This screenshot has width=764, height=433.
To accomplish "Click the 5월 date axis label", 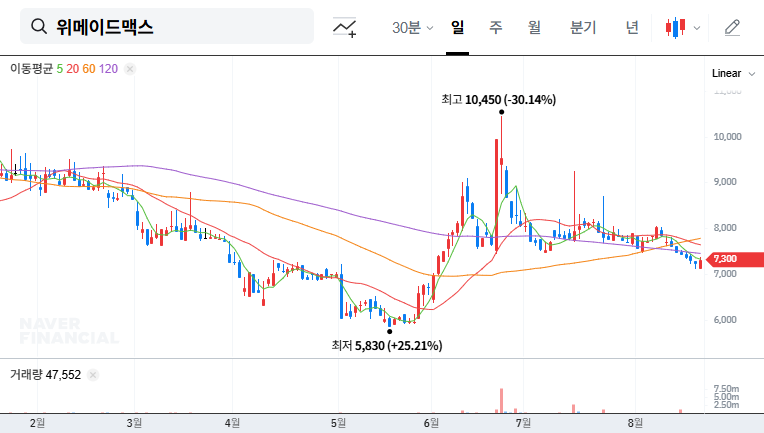I will tap(338, 423).
